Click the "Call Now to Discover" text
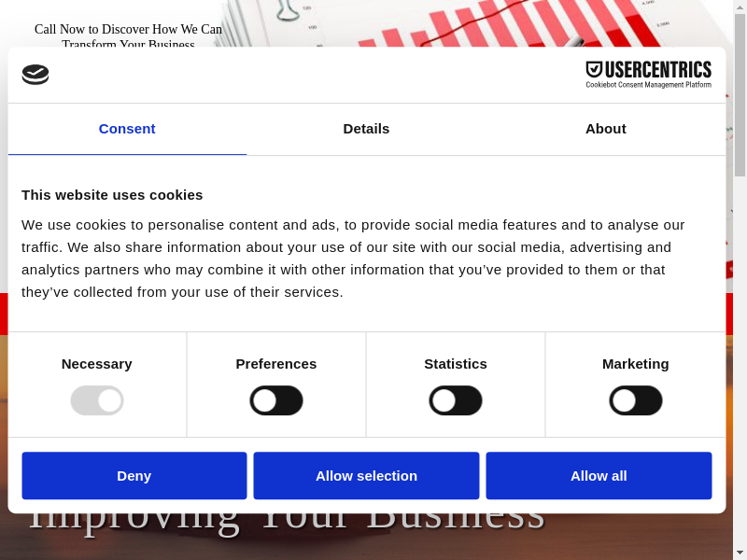 (128, 29)
